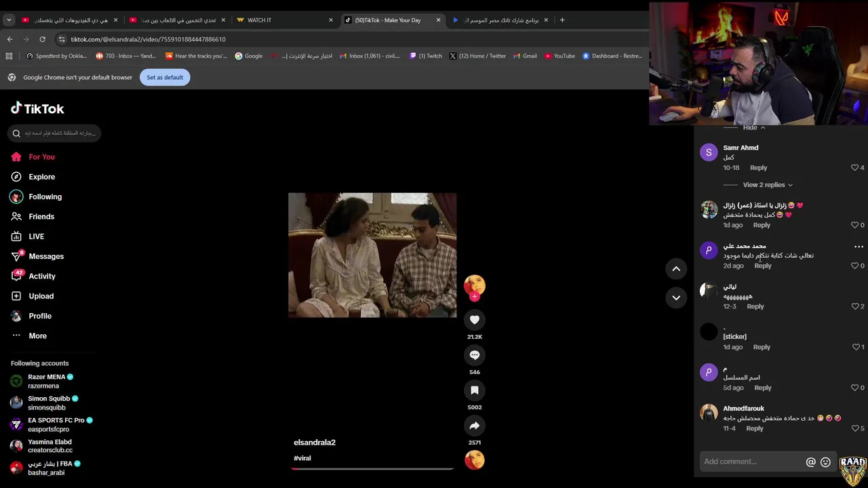868x488 pixels.
Task: Open the sound disc at video bottom
Action: (475, 460)
